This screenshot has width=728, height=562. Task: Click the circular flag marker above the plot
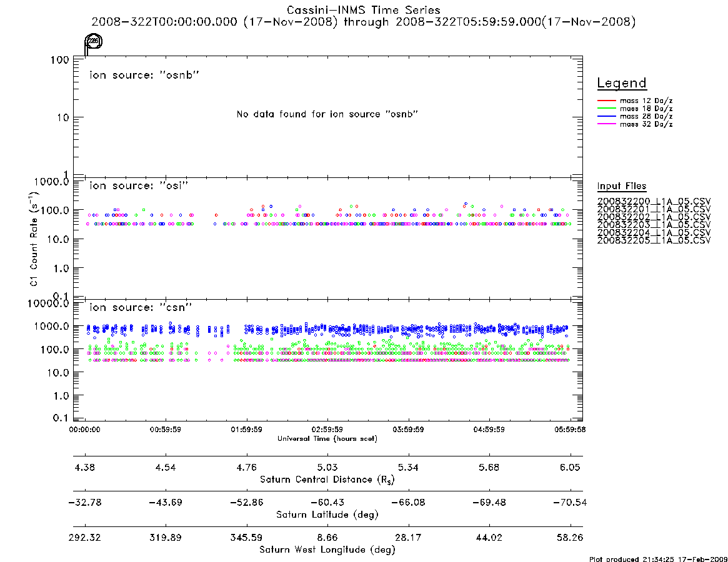point(93,41)
